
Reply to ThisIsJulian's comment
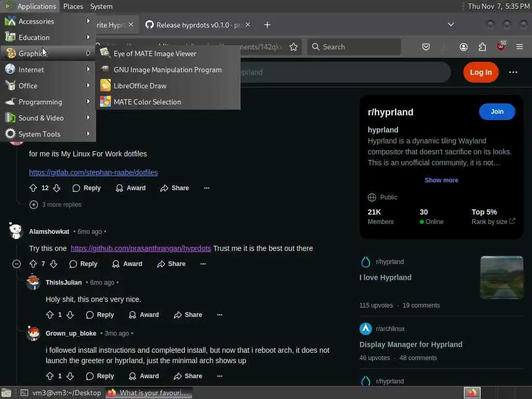point(100,315)
